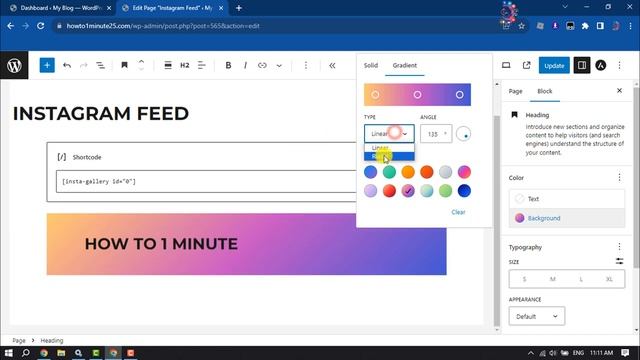Pick the lavender gradient swatch
This screenshot has width=640, height=360.
[370, 191]
